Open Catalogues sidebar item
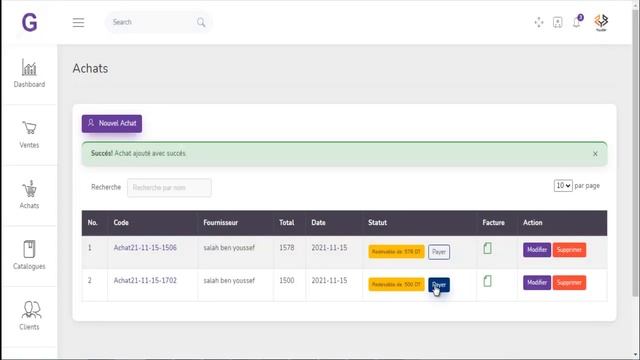This screenshot has width=640, height=360. 29,256
